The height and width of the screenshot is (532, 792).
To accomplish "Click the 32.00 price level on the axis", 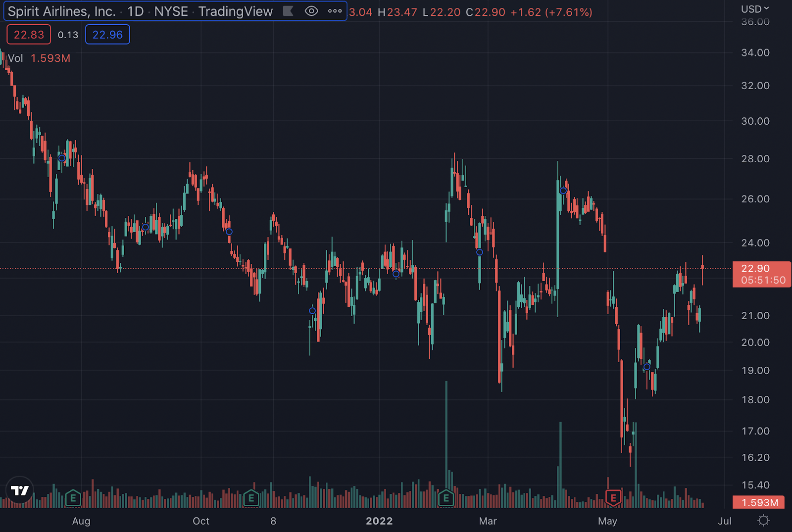I will click(x=755, y=86).
